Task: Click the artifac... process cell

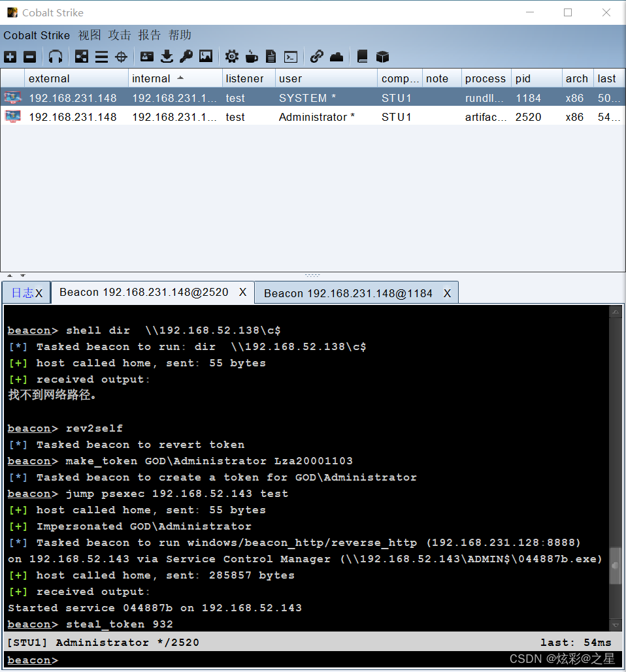Action: tap(486, 117)
